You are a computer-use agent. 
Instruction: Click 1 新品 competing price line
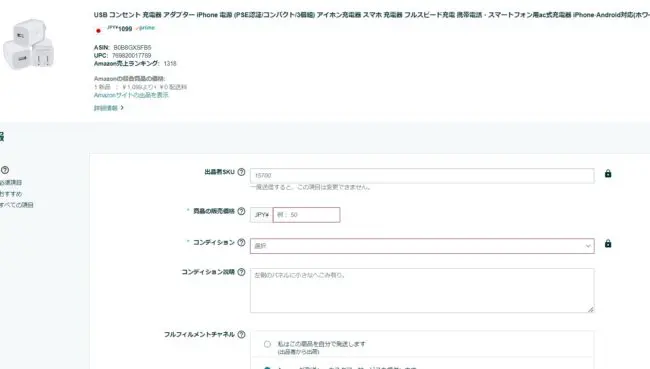coord(140,87)
